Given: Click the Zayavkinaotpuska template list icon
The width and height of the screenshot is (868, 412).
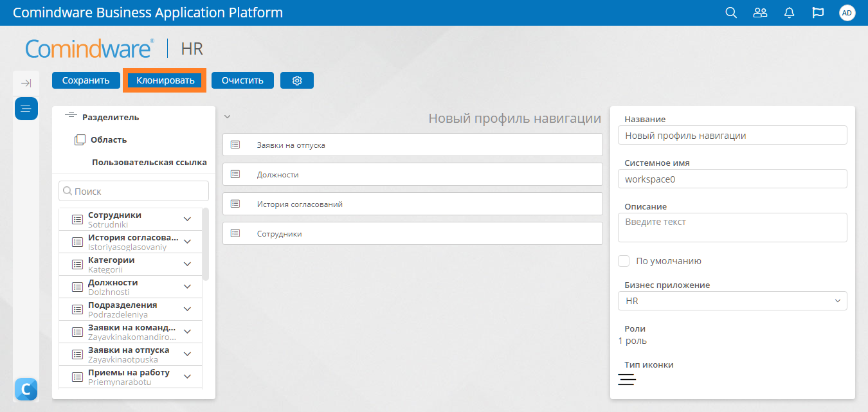Looking at the screenshot, I should click(x=77, y=354).
